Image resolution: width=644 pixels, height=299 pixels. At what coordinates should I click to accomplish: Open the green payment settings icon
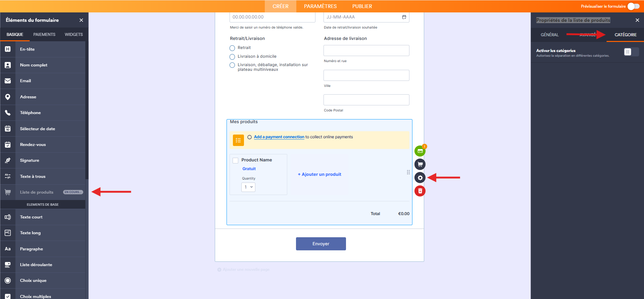420,151
